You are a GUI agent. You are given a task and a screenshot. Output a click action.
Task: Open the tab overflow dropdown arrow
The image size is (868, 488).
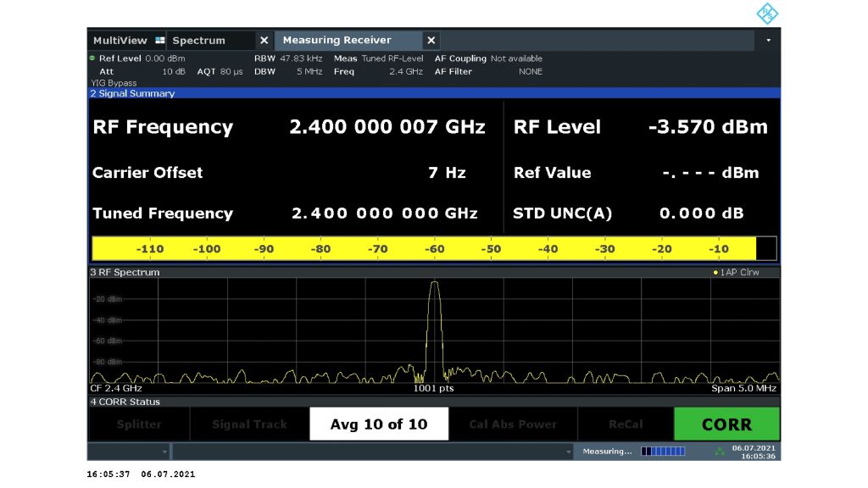pyautogui.click(x=768, y=41)
